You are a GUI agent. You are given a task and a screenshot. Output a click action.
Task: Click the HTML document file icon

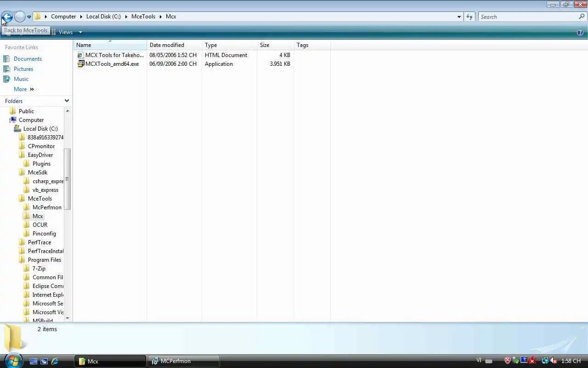point(80,55)
